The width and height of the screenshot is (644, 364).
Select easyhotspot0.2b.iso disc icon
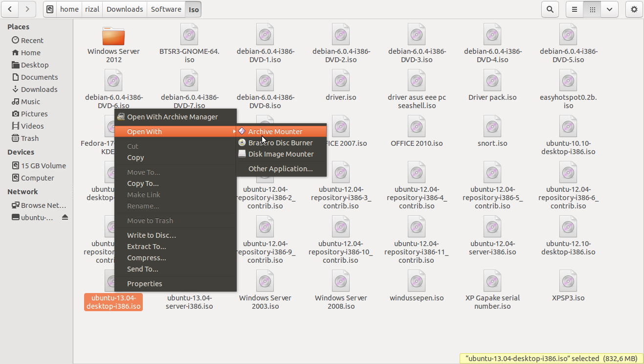click(568, 80)
